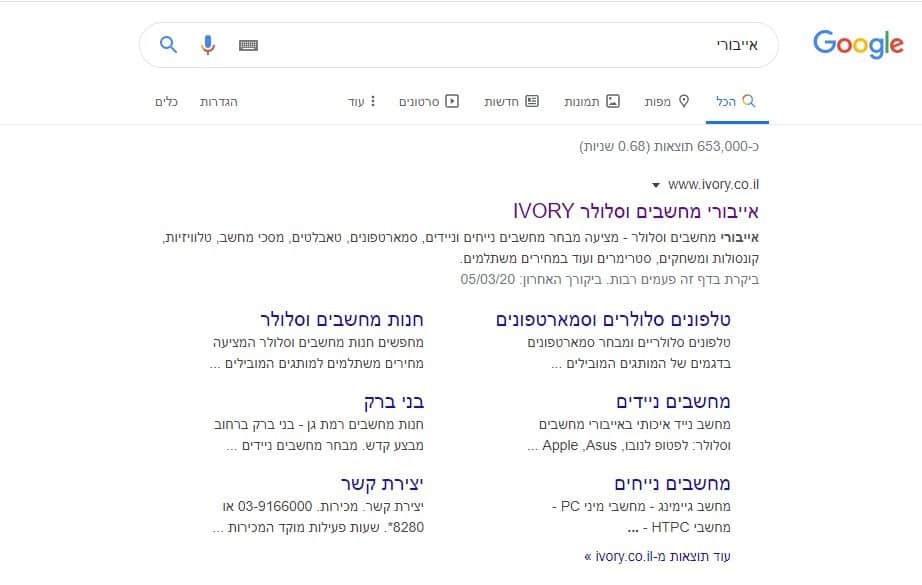Expand dropdown arrow next to www.ivory.co.il
The width and height of the screenshot is (922, 585).
tap(656, 185)
